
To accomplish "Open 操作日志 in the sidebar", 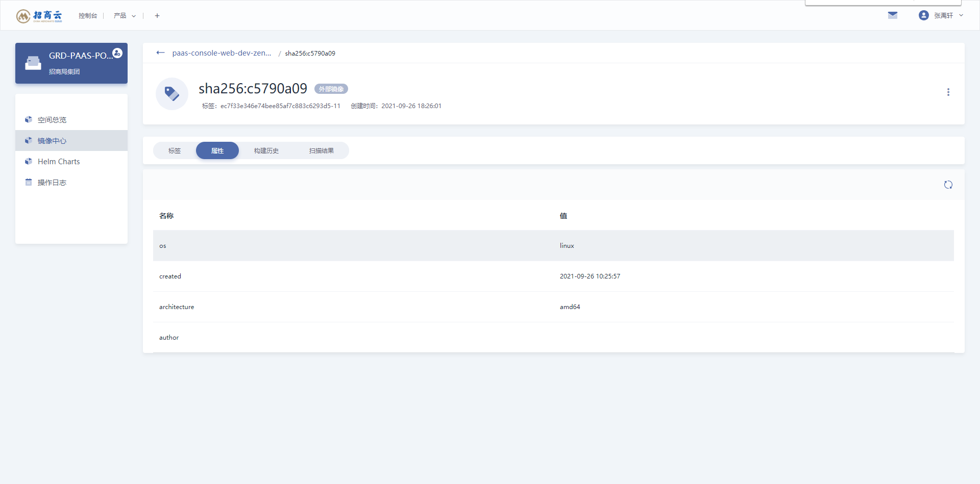I will coord(71,183).
